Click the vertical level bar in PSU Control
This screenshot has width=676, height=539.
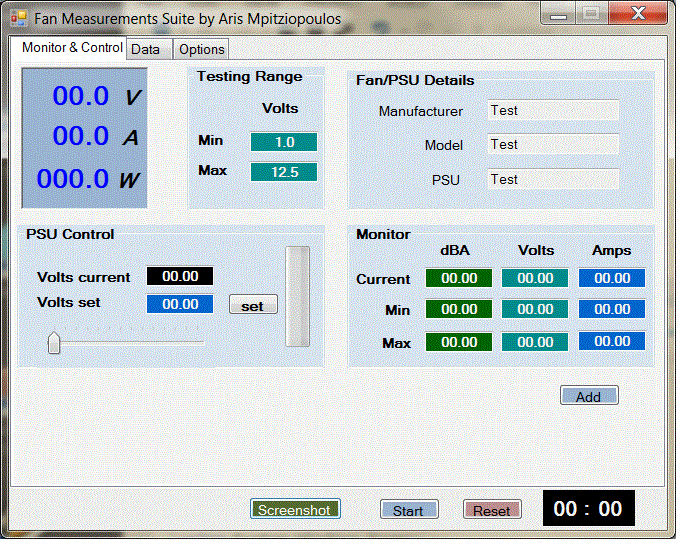[x=297, y=297]
